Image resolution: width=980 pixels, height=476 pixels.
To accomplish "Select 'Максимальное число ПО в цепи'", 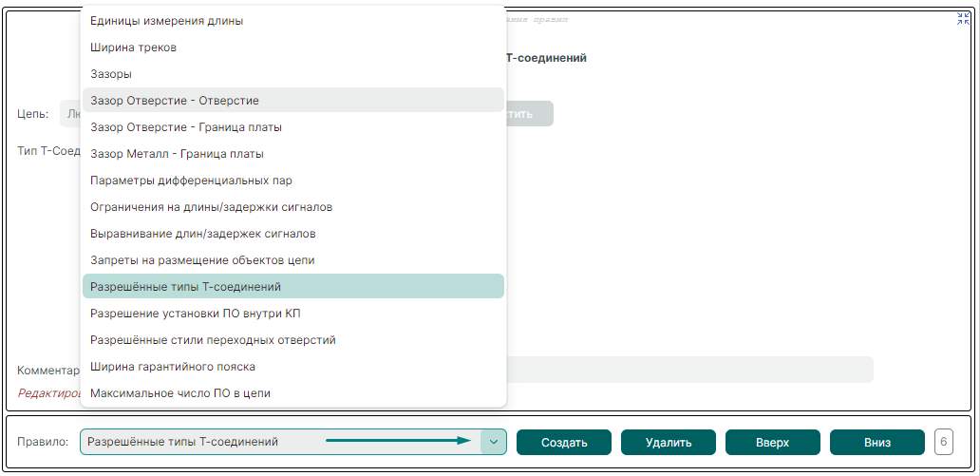I will point(293,392).
